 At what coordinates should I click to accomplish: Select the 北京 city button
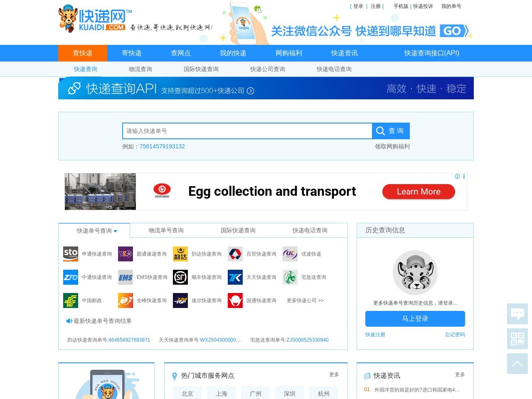(187, 393)
